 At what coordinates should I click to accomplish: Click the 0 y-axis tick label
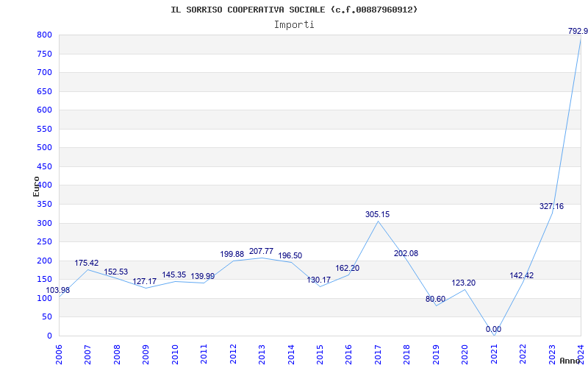coord(49,336)
